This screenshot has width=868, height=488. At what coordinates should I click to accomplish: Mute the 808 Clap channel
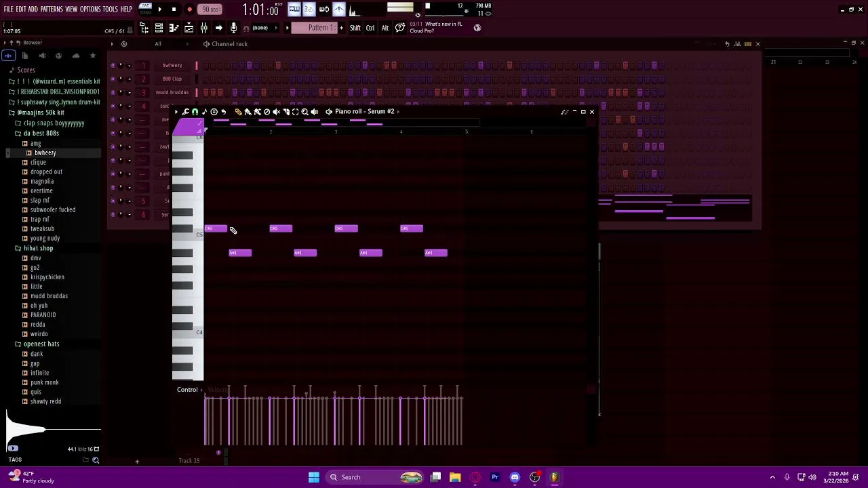(x=113, y=79)
